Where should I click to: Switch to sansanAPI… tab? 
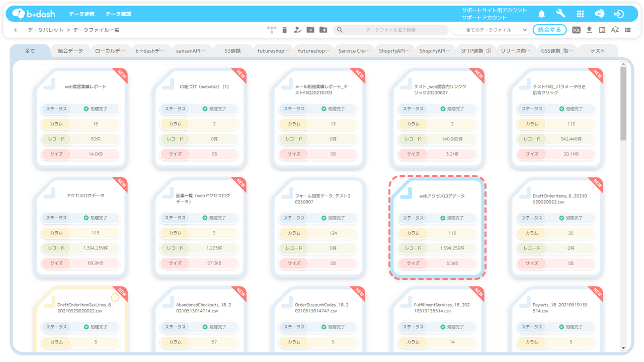pyautogui.click(x=191, y=51)
